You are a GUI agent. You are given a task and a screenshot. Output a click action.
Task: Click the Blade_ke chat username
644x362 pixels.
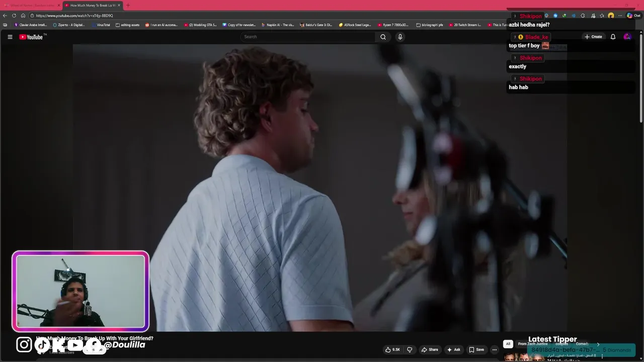pyautogui.click(x=536, y=37)
